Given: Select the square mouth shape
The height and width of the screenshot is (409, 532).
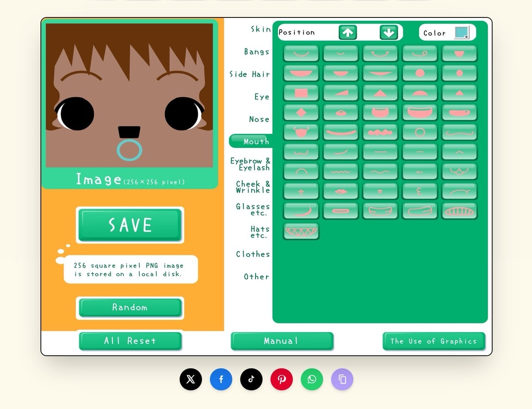Looking at the screenshot, I should [300, 92].
